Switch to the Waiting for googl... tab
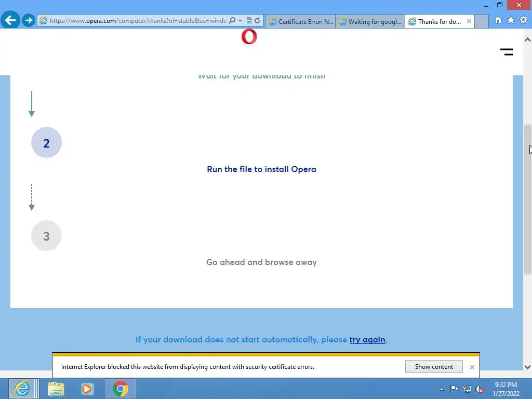Image resolution: width=532 pixels, height=399 pixels. pyautogui.click(x=370, y=21)
